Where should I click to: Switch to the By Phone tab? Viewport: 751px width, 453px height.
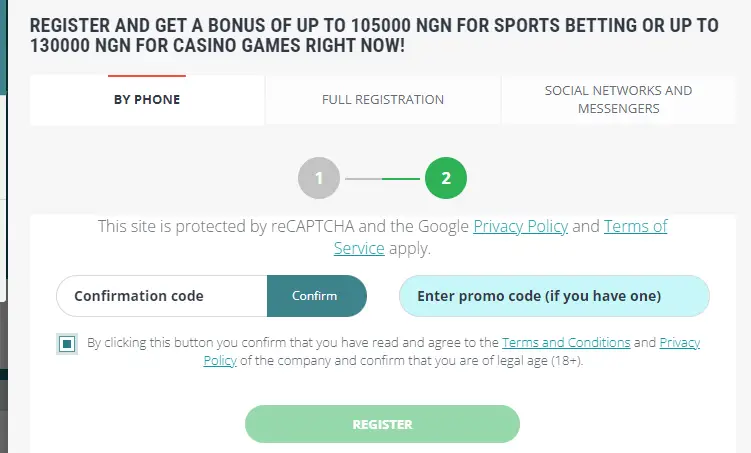coord(147,100)
